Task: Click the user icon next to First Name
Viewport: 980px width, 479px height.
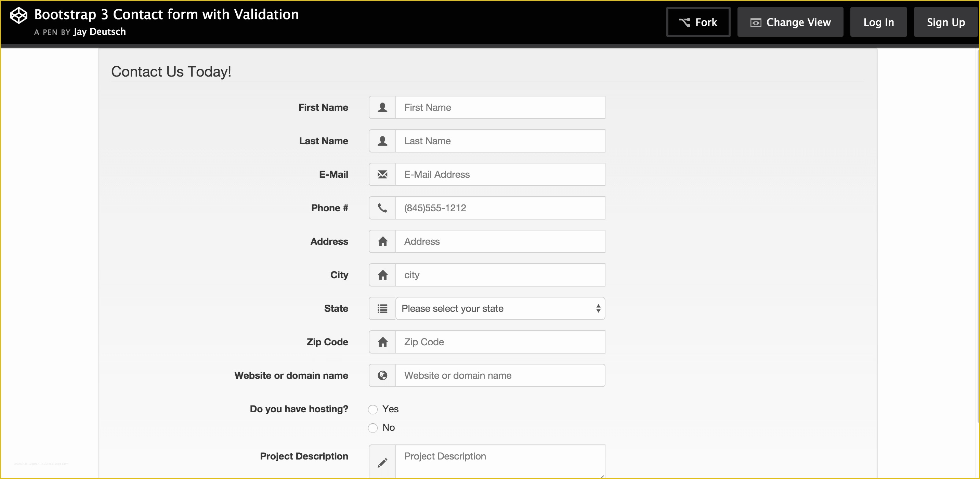Action: point(382,107)
